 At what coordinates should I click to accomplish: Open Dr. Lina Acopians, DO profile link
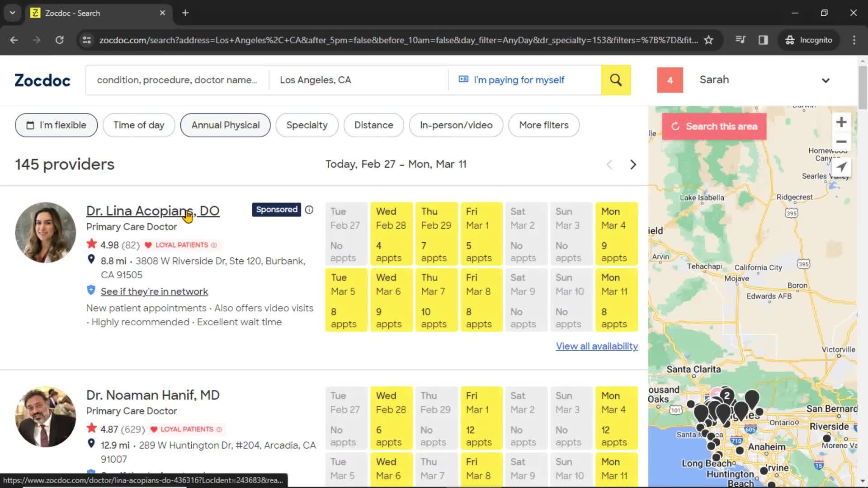pos(153,211)
